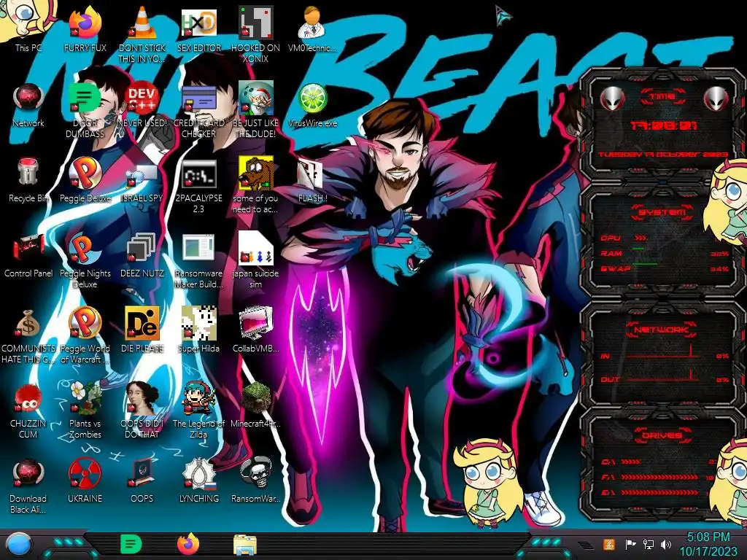Open the OOPS laptop icon
The height and width of the screenshot is (560, 747).
(142, 480)
